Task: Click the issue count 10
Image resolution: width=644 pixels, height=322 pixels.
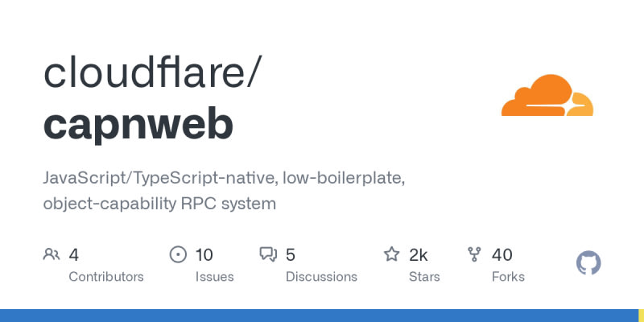Action: [x=204, y=255]
